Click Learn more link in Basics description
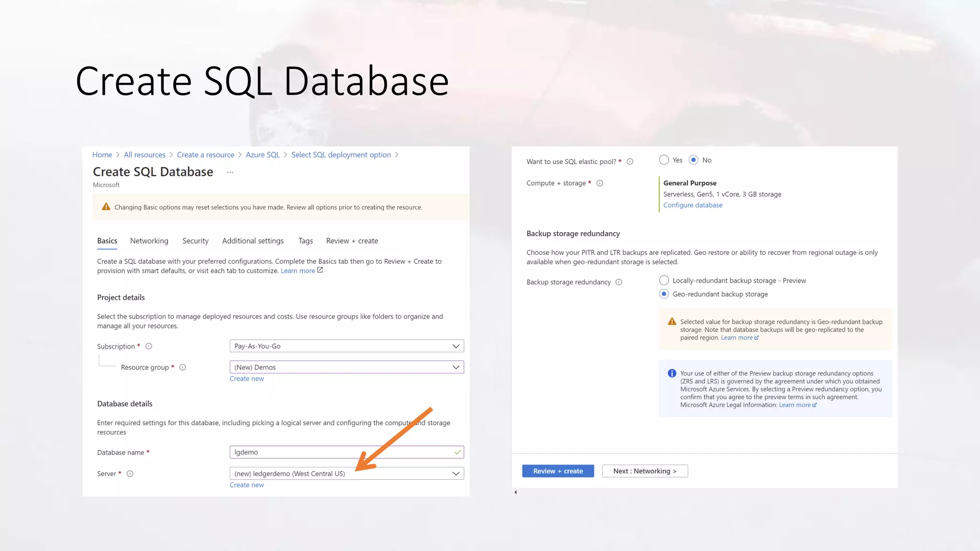The height and width of the screenshot is (551, 980). pos(298,271)
